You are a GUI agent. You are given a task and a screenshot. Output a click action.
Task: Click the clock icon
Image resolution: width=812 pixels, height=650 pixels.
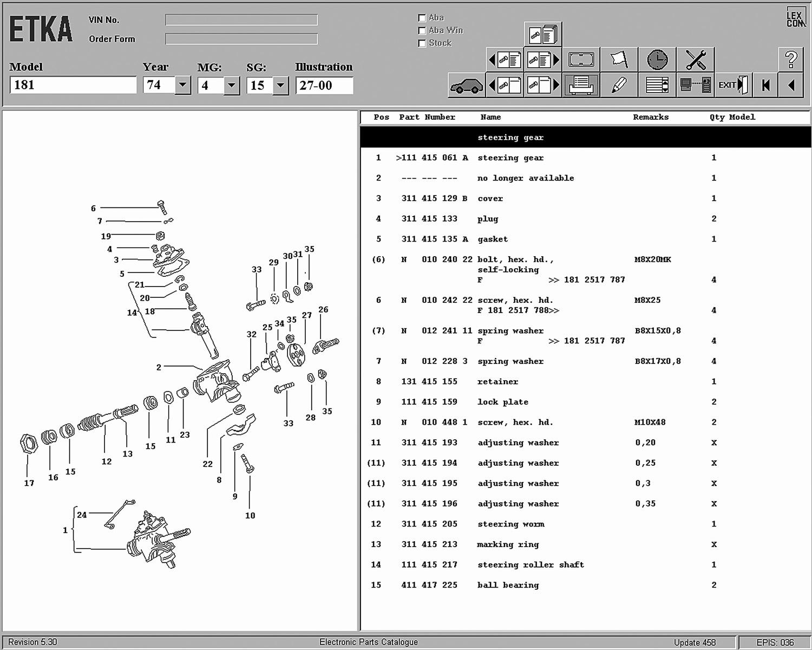point(657,59)
